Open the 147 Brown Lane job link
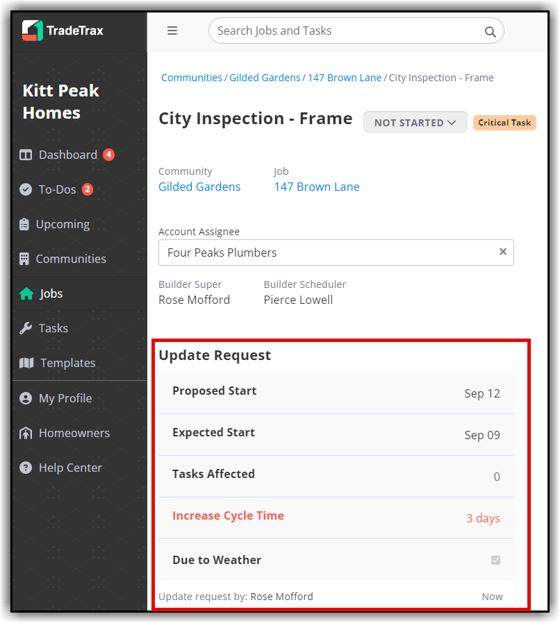 (x=317, y=187)
